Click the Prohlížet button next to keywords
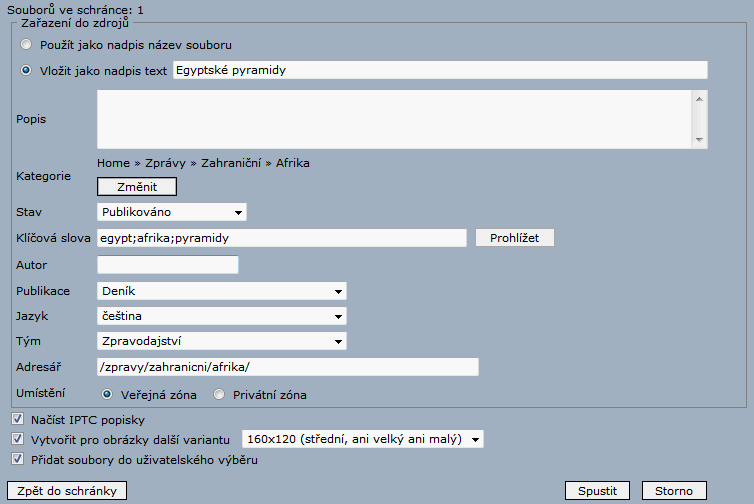The height and width of the screenshot is (504, 754). pyautogui.click(x=514, y=238)
